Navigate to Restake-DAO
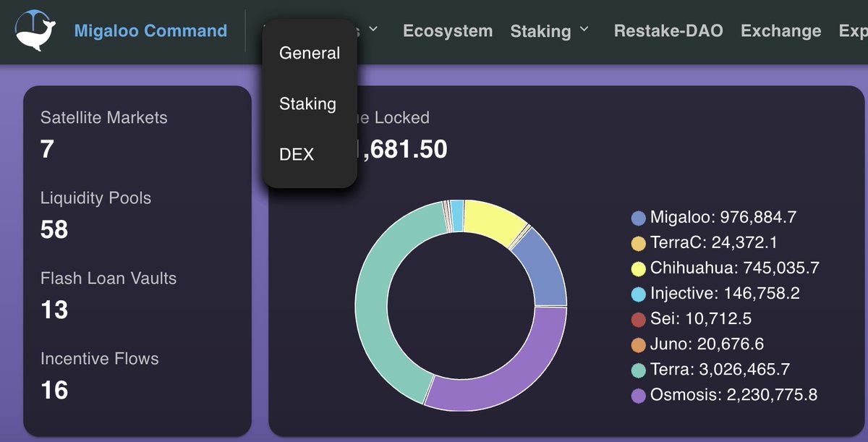The image size is (868, 442). pos(668,31)
